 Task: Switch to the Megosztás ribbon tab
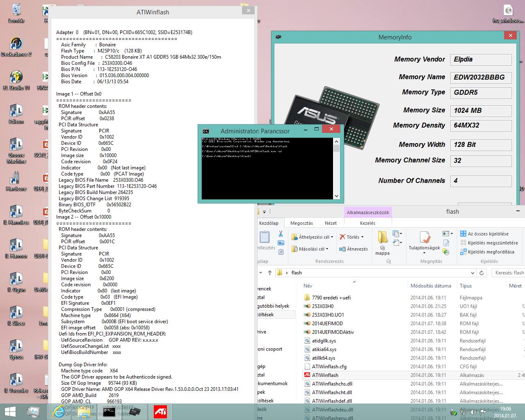(301, 223)
